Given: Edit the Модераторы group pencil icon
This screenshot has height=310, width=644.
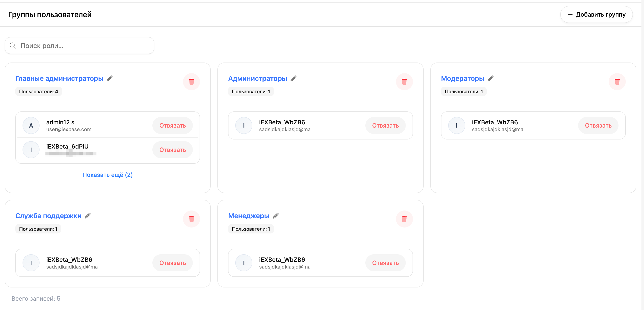Looking at the screenshot, I should pyautogui.click(x=491, y=78).
